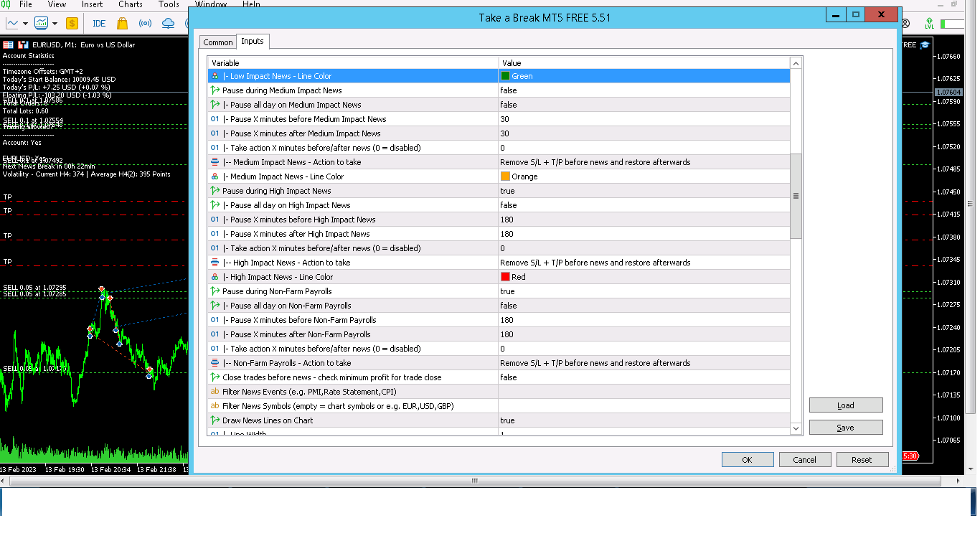Open High Impact News 'Action to take' value list
980x551 pixels.
coord(644,263)
